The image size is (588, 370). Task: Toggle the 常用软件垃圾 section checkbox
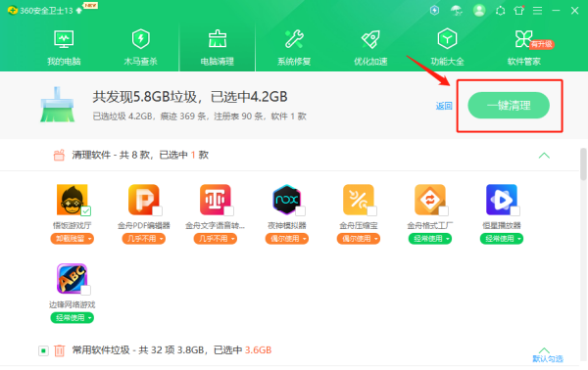pos(43,350)
